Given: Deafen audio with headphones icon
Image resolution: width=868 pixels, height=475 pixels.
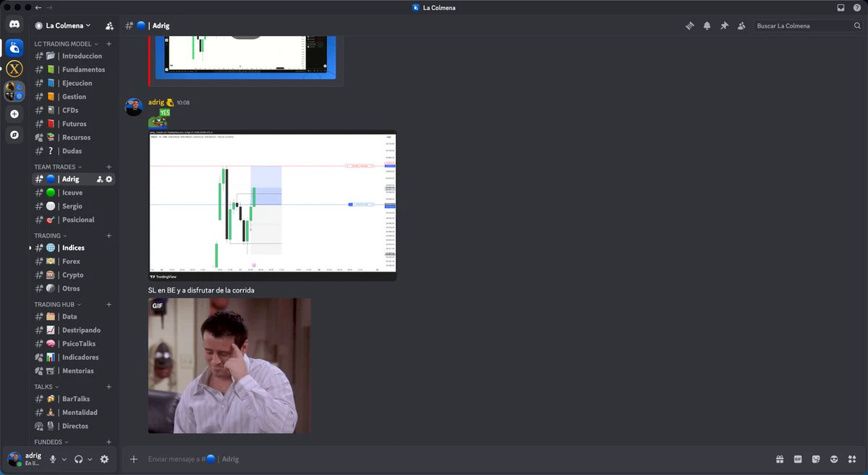Looking at the screenshot, I should pos(78,459).
